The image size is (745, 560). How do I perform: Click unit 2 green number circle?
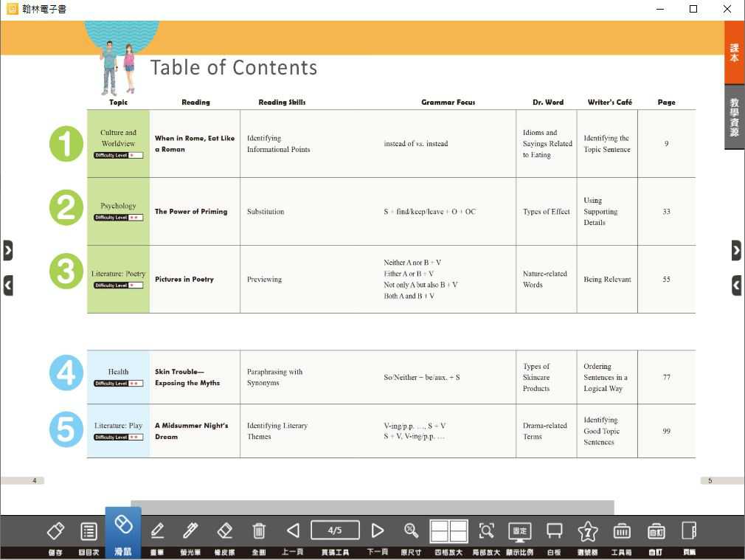tap(66, 207)
